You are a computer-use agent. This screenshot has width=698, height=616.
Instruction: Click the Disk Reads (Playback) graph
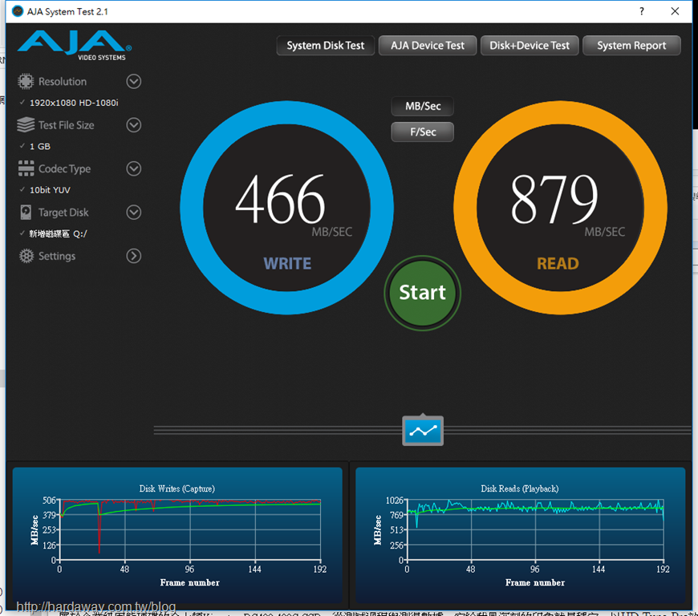pos(521,535)
